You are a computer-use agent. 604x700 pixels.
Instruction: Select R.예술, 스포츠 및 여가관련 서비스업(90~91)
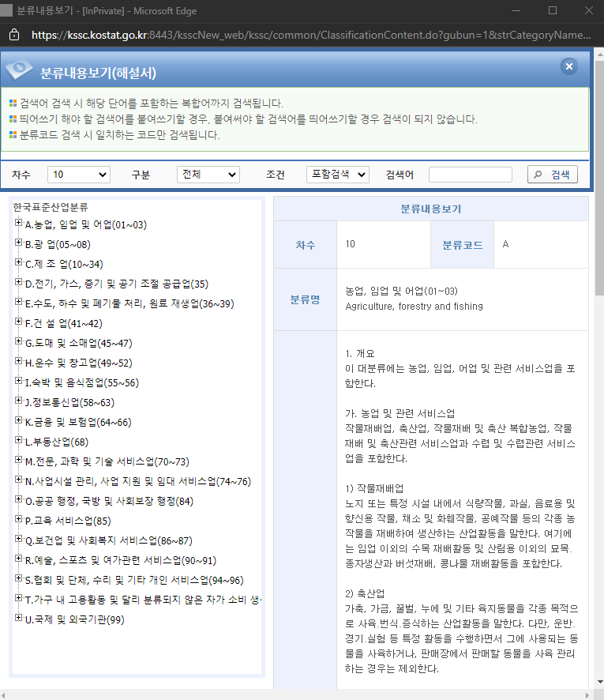point(121,561)
